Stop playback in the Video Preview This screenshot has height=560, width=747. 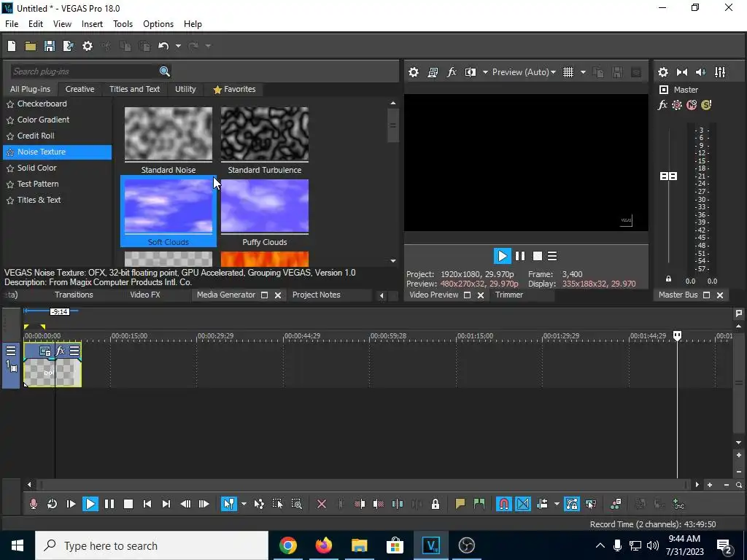tap(538, 256)
